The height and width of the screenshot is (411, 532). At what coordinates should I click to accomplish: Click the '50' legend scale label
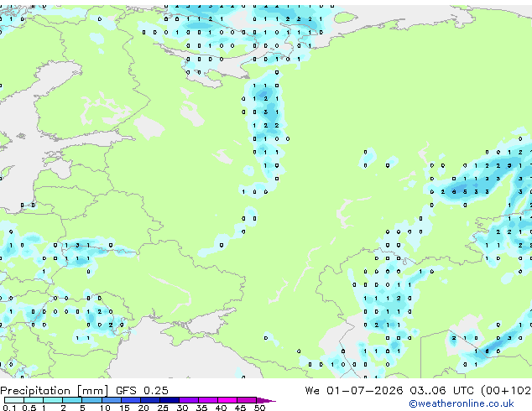click(259, 408)
